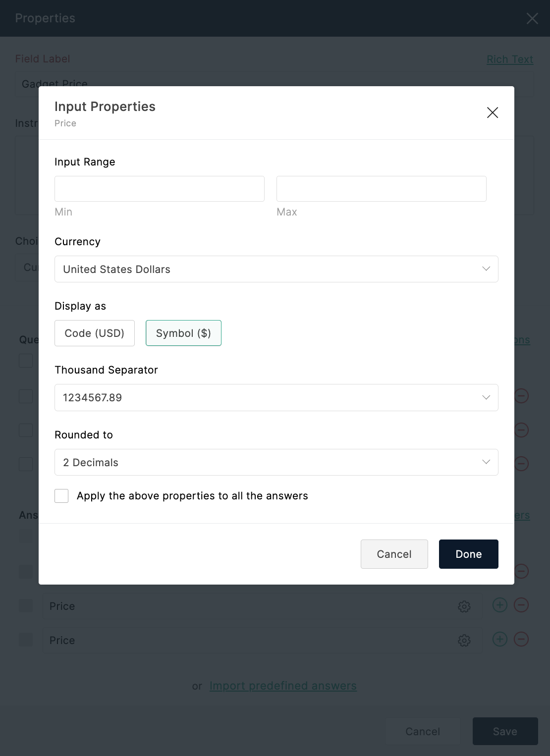The image size is (550, 756).
Task: Click the plus icon beside the second Price row
Action: (499, 640)
